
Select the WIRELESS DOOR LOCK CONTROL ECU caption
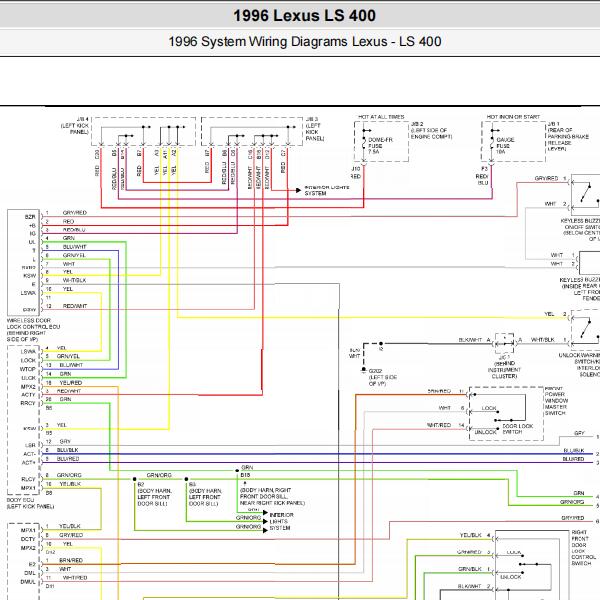(x=33, y=330)
